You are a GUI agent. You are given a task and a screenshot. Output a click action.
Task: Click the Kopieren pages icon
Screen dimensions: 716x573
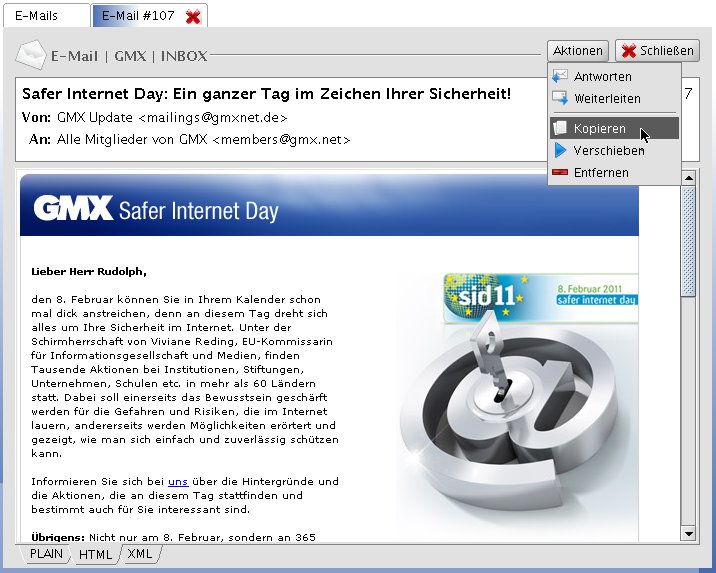pos(560,128)
